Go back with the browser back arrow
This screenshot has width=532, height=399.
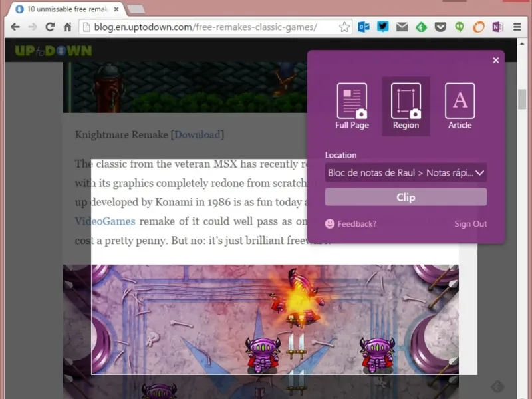[x=15, y=27]
